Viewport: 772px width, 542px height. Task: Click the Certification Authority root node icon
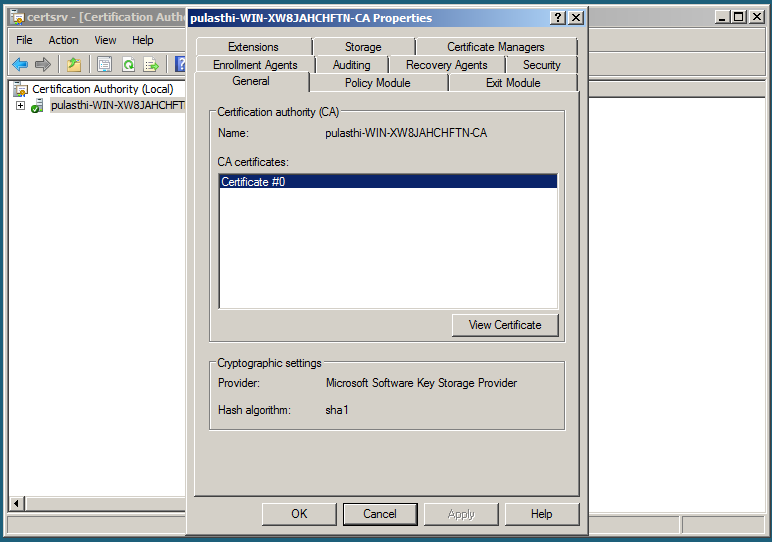21,89
